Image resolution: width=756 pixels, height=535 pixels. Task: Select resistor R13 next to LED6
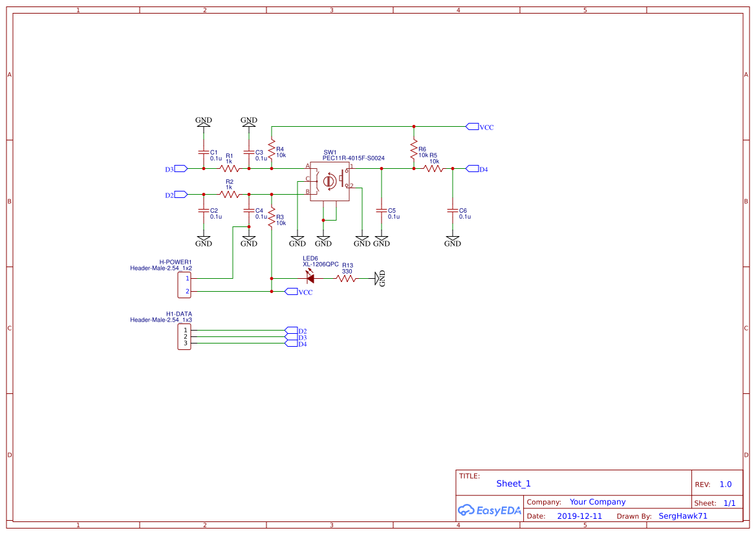[346, 278]
